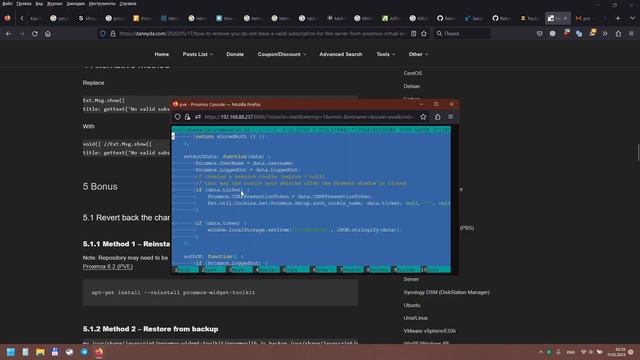This screenshot has width=640, height=360.
Task: Bookmark this page with the main star icon
Action: 424,34
